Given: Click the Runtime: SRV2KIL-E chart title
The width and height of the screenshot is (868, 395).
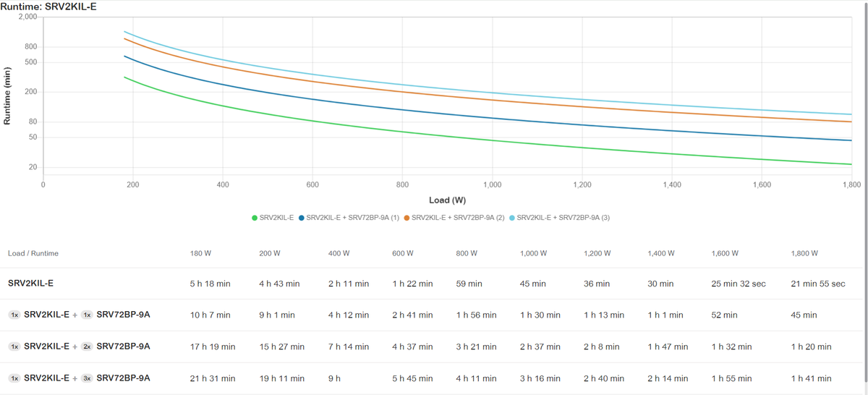Looking at the screenshot, I should tap(48, 6).
